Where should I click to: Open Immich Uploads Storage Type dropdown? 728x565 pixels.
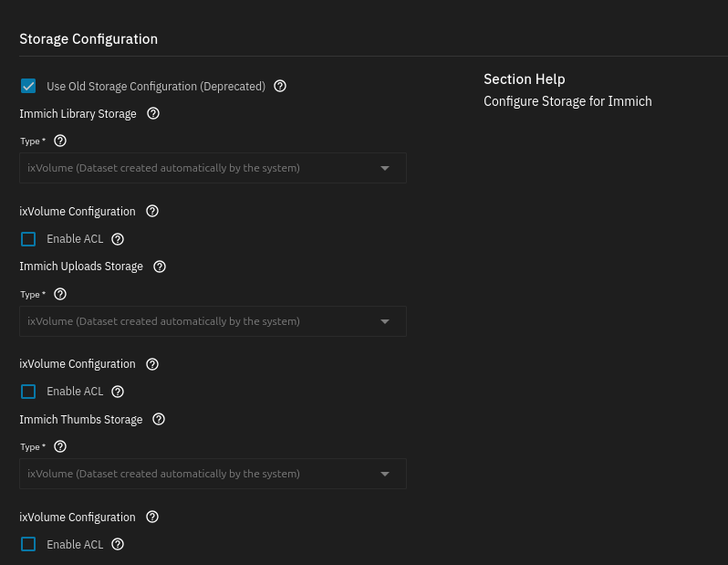tap(213, 321)
